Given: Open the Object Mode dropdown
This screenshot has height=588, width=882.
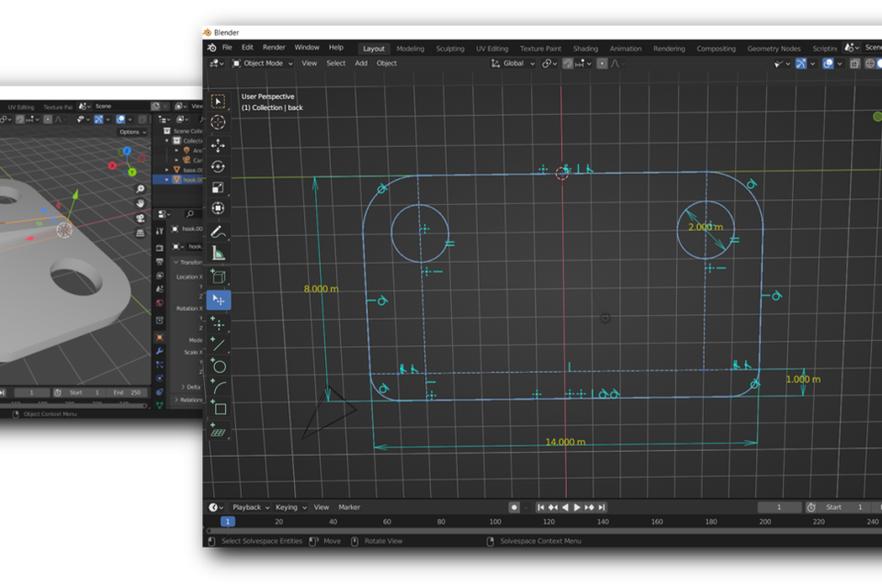Looking at the screenshot, I should [263, 63].
